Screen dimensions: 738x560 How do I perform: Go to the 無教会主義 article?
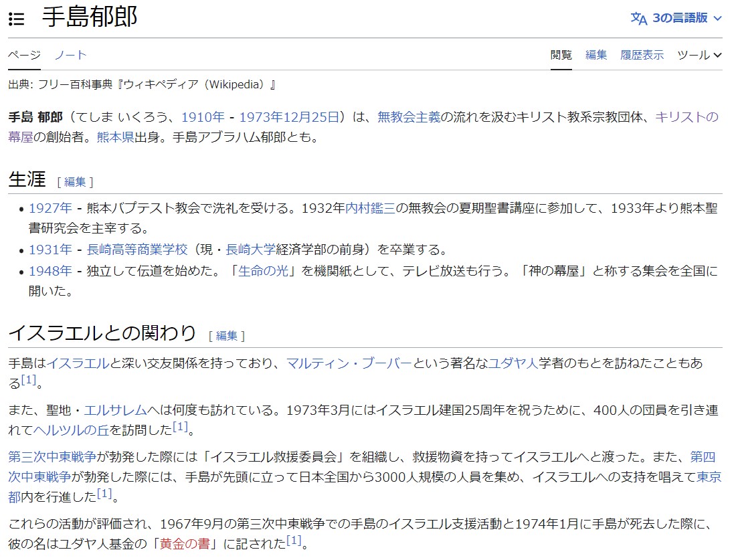point(409,117)
